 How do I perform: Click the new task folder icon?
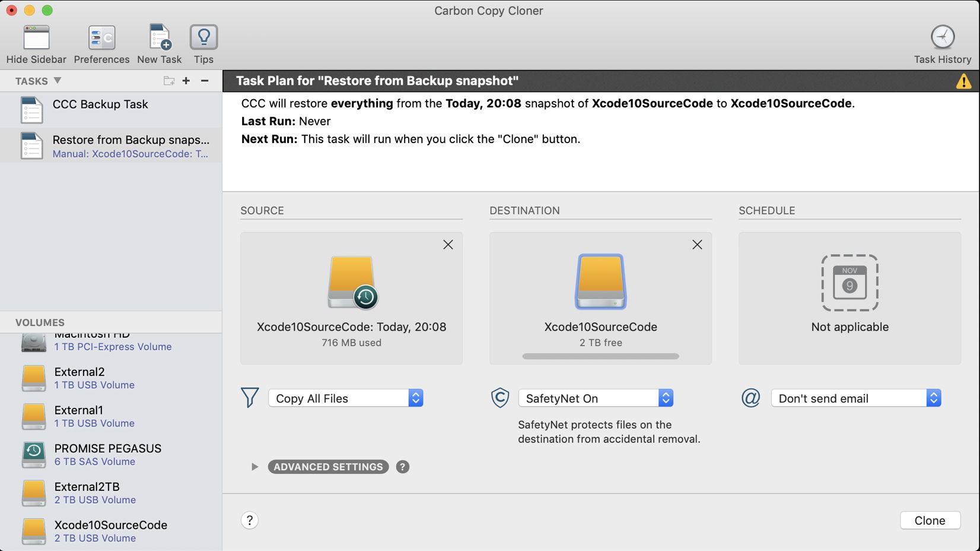pos(169,81)
